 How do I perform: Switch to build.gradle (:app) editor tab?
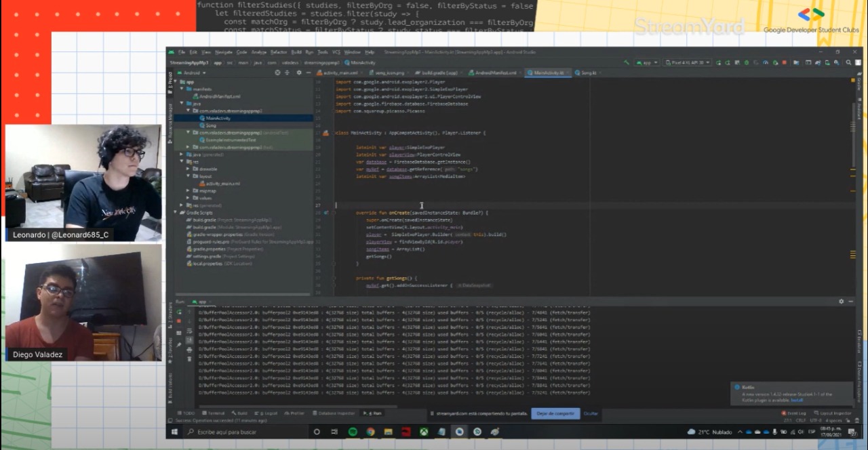click(437, 73)
